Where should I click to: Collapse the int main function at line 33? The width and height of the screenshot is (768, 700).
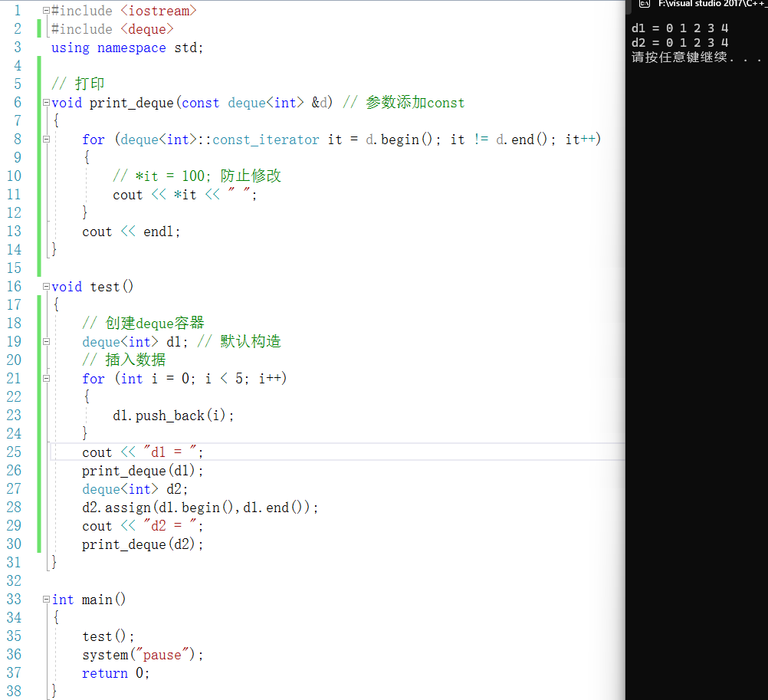tap(46, 600)
